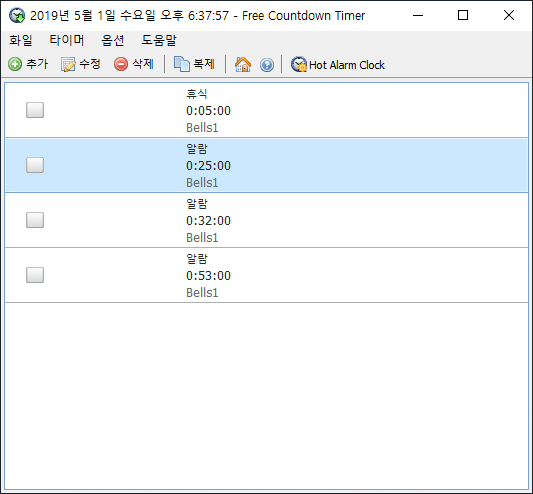Click 알람 name above 0:53:00

197,259
